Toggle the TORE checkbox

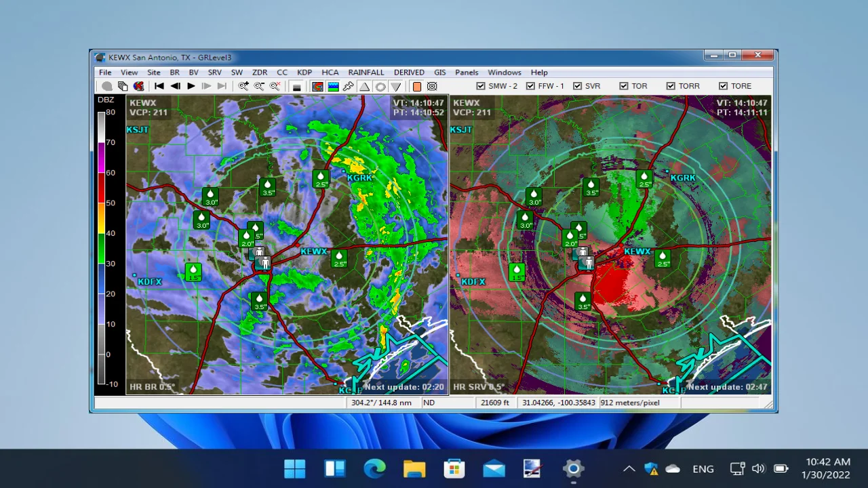pos(723,86)
